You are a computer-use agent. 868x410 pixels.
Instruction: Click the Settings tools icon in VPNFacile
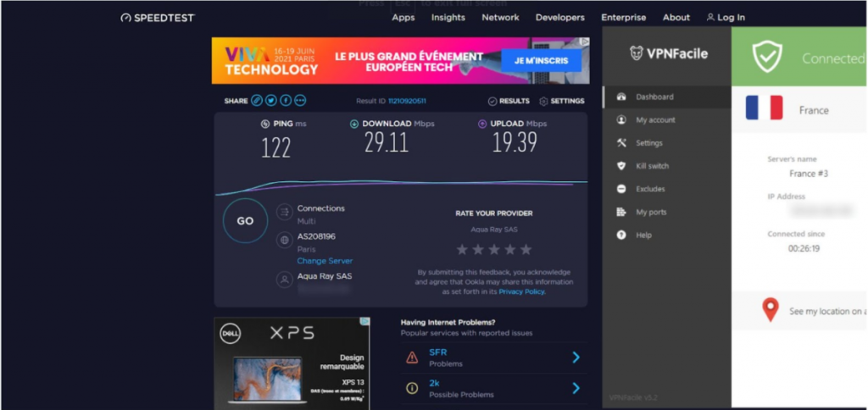621,143
